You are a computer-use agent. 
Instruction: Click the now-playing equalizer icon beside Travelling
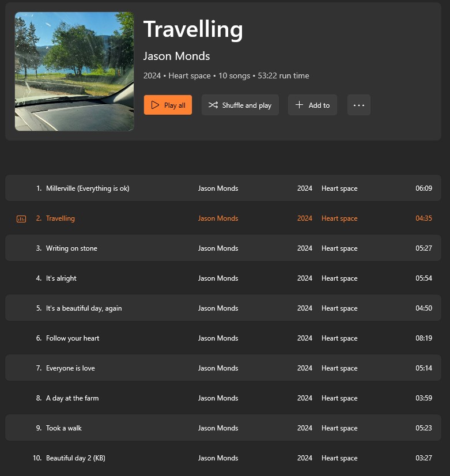point(21,219)
